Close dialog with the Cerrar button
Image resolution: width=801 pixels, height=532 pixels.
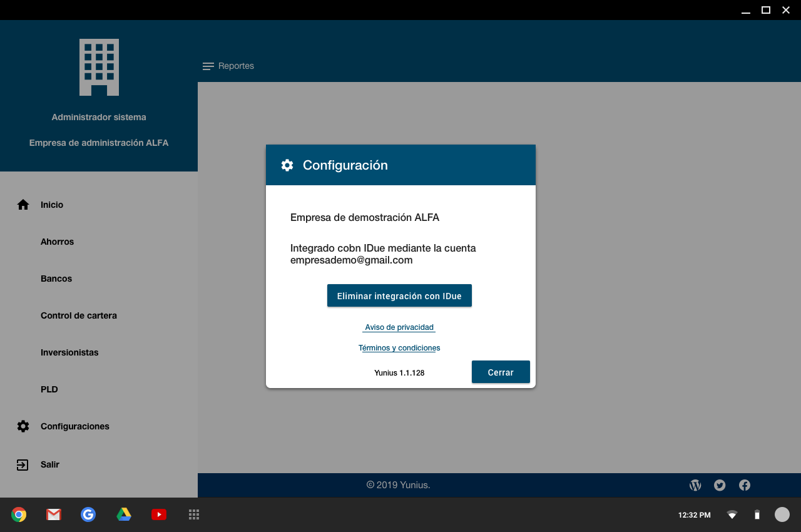click(x=501, y=372)
